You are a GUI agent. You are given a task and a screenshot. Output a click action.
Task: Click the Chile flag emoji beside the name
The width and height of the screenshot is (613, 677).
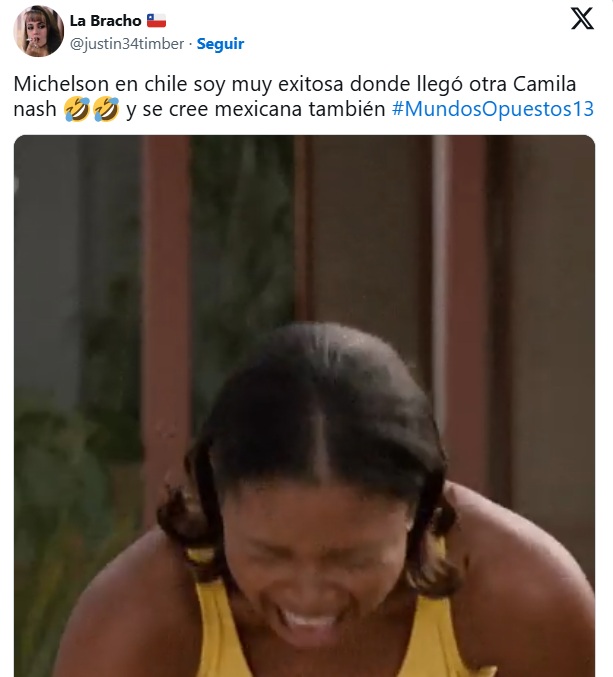(156, 20)
